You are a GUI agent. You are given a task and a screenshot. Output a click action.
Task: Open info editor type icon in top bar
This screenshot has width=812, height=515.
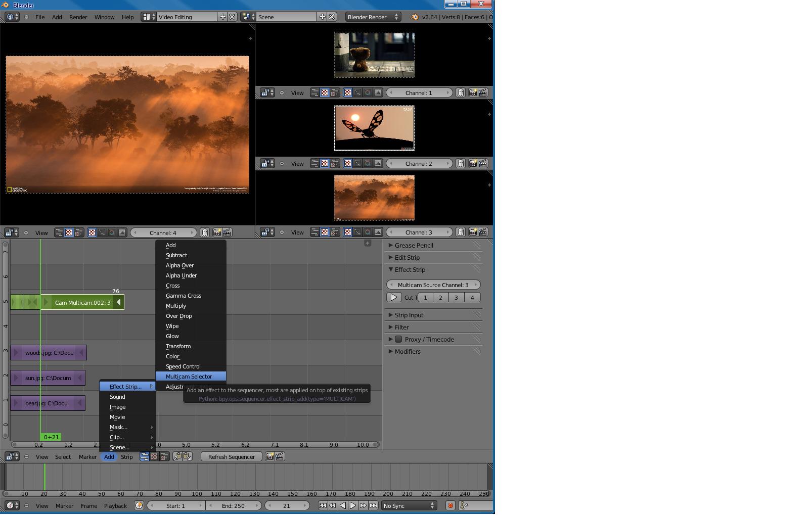point(12,17)
